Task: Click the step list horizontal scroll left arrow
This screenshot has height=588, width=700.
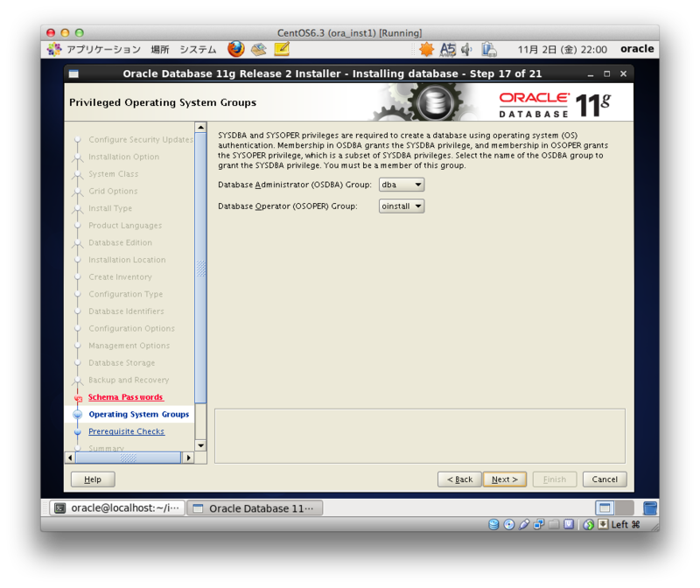Action: pyautogui.click(x=70, y=458)
